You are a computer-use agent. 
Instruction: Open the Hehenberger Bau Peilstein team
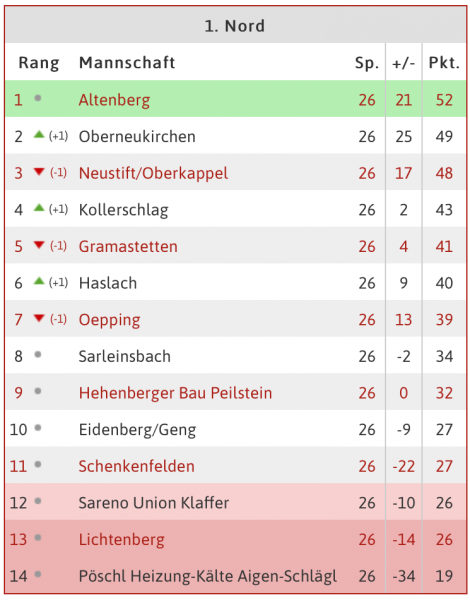click(175, 393)
